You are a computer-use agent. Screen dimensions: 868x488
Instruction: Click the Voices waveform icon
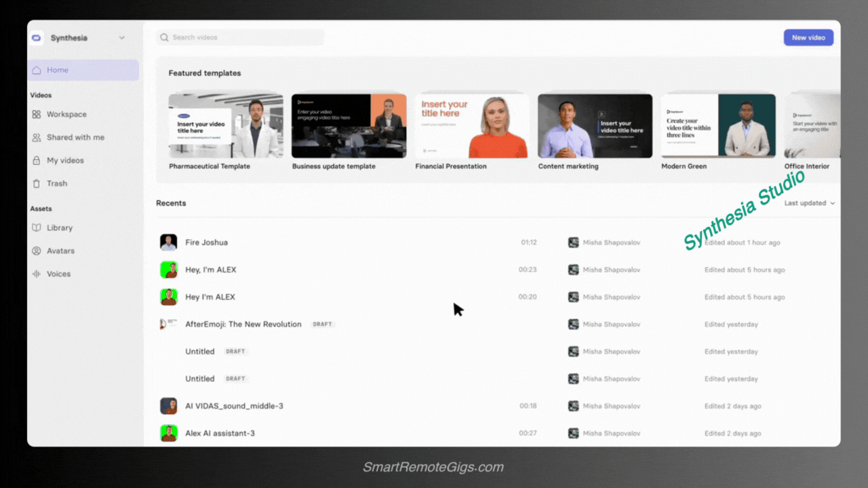coord(37,274)
